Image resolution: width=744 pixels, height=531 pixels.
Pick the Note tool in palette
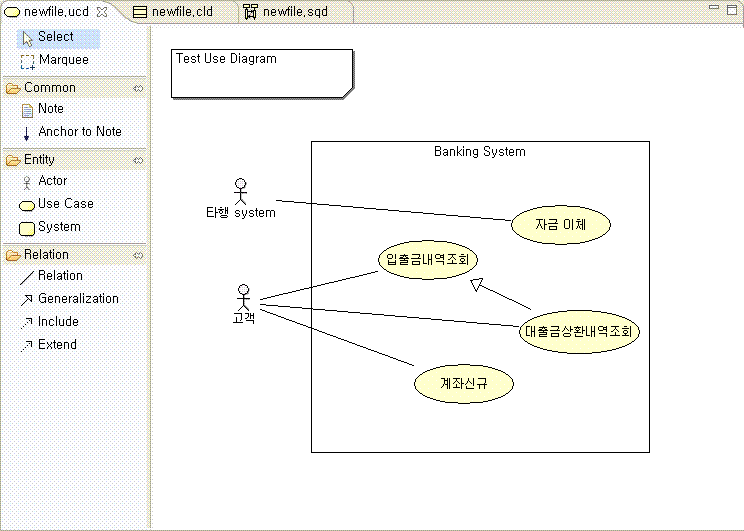pos(50,109)
